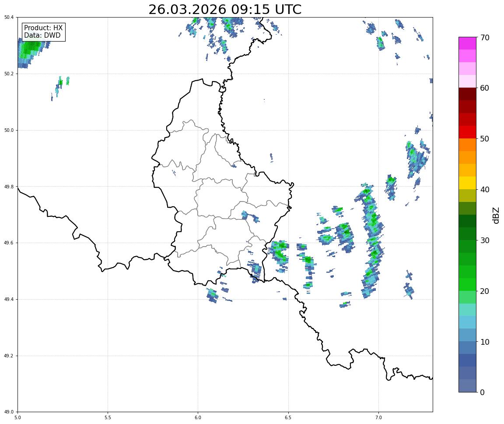
Task: Click the y-axis label 49.2
Action: [x=9, y=356]
